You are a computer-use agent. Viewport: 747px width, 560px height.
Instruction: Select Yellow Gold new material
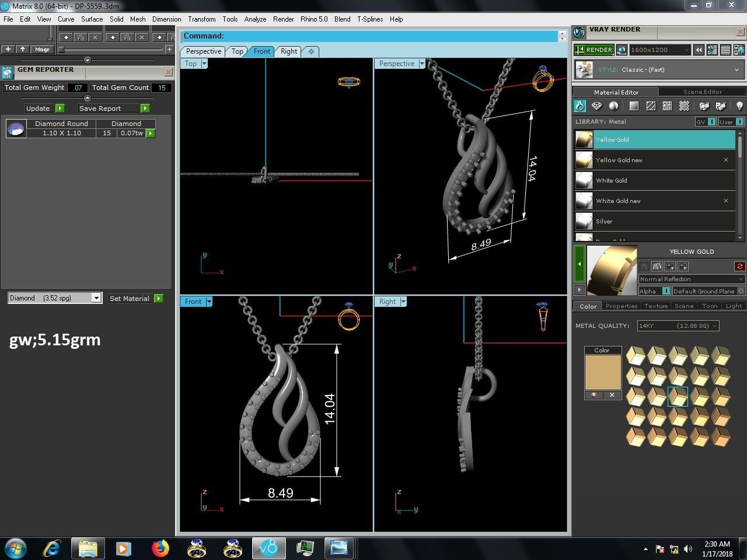coord(655,160)
